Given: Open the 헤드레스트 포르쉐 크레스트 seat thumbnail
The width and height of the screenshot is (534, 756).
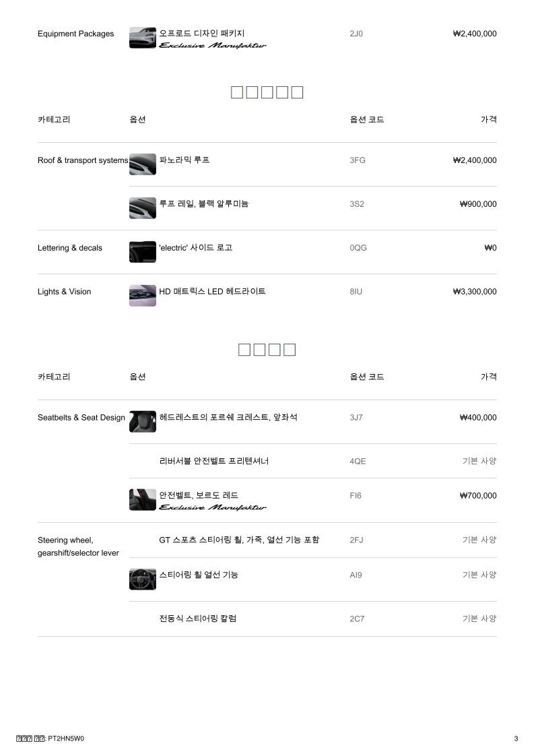Looking at the screenshot, I should 142,422.
